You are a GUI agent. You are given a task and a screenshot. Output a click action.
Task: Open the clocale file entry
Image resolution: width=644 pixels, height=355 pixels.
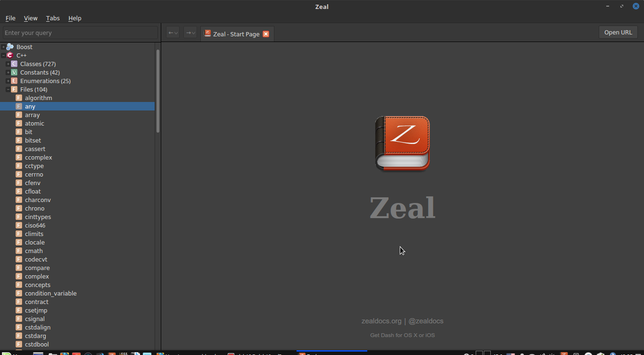[35, 242]
